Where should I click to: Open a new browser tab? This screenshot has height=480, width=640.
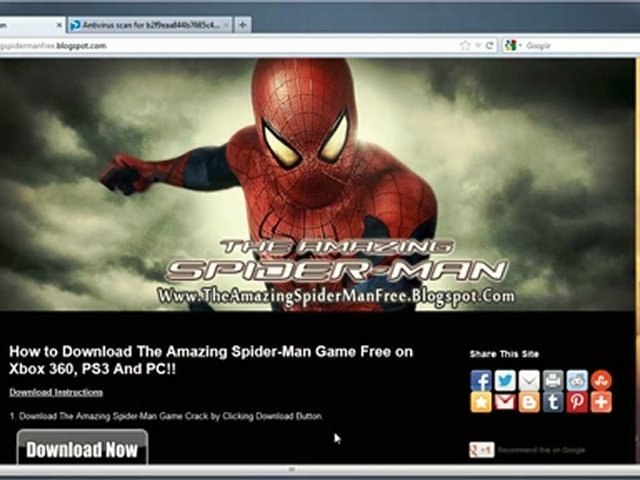[242, 25]
